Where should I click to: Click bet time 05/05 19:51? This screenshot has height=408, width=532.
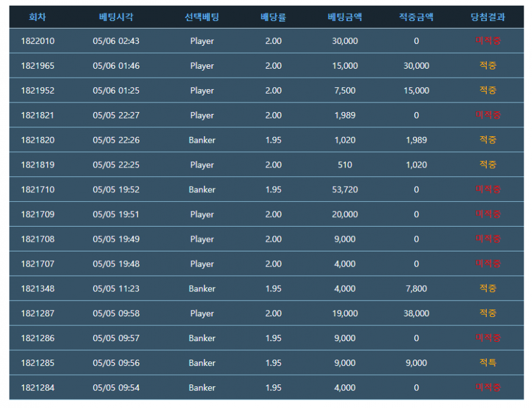[x=116, y=214]
